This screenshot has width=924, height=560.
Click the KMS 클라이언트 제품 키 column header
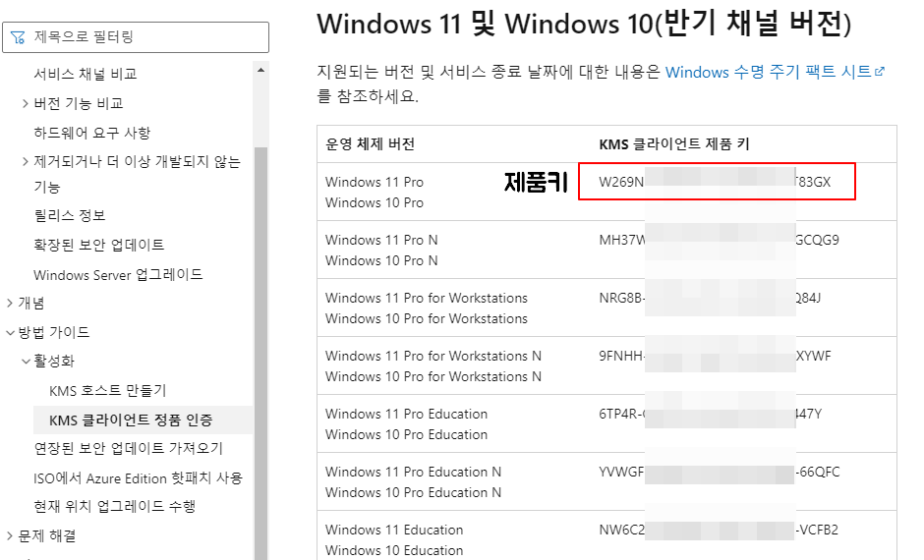click(x=674, y=144)
